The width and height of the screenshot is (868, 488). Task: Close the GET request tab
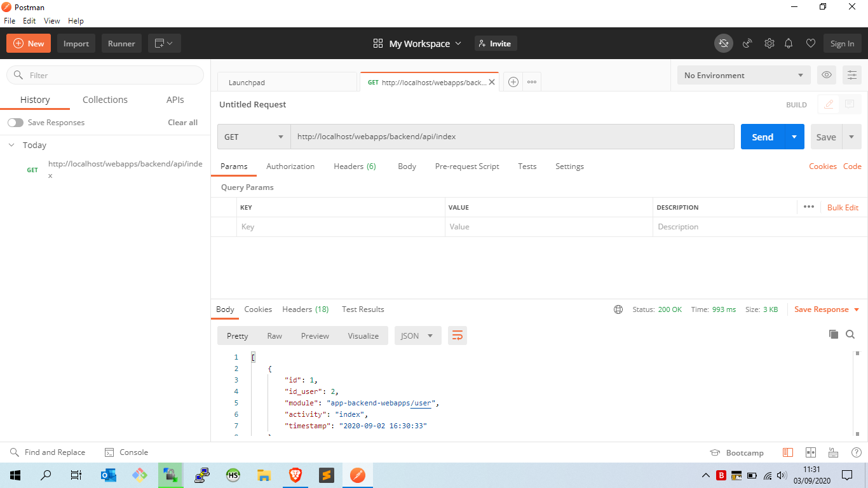point(492,83)
